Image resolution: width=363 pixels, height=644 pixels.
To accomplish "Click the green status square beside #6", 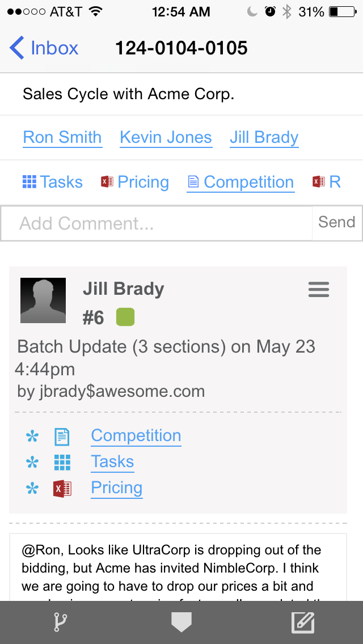I will (x=125, y=317).
